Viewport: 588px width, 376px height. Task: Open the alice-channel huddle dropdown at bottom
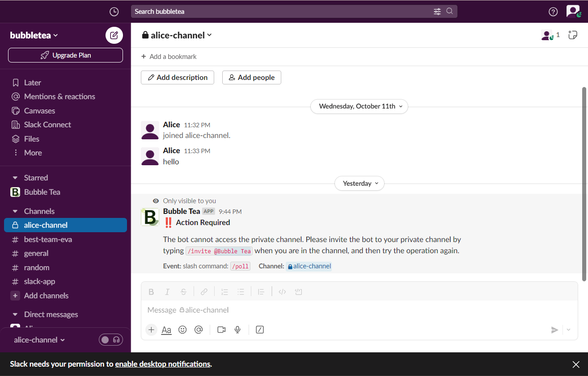[39, 340]
